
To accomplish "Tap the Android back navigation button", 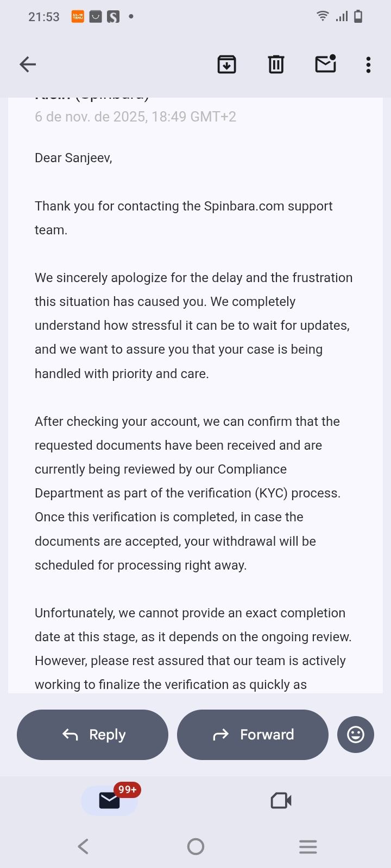I will tap(83, 846).
